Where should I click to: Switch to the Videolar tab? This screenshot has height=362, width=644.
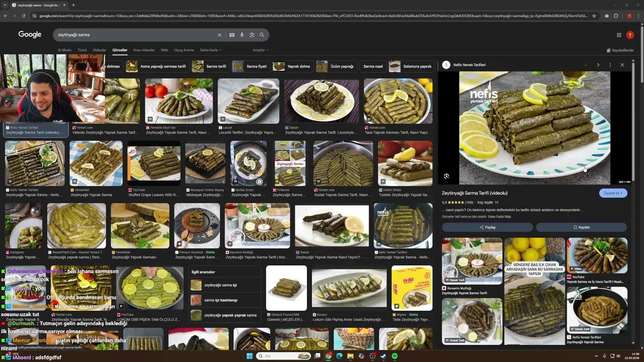(x=99, y=50)
